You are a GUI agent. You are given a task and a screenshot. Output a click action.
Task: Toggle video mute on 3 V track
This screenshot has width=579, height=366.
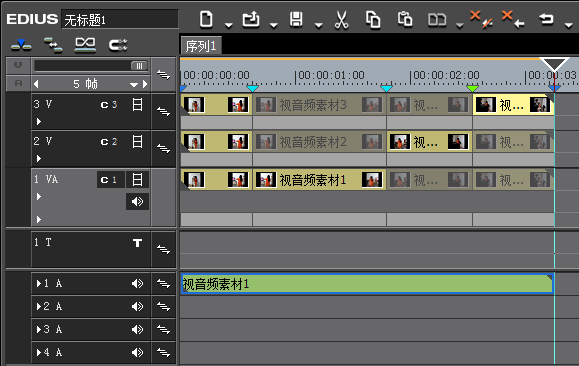(x=137, y=105)
